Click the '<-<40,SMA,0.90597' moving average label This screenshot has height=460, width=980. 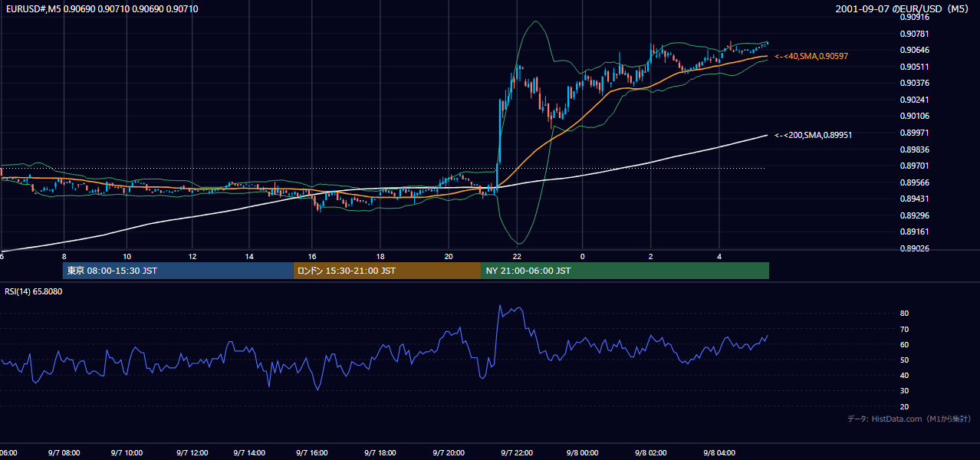click(811, 57)
